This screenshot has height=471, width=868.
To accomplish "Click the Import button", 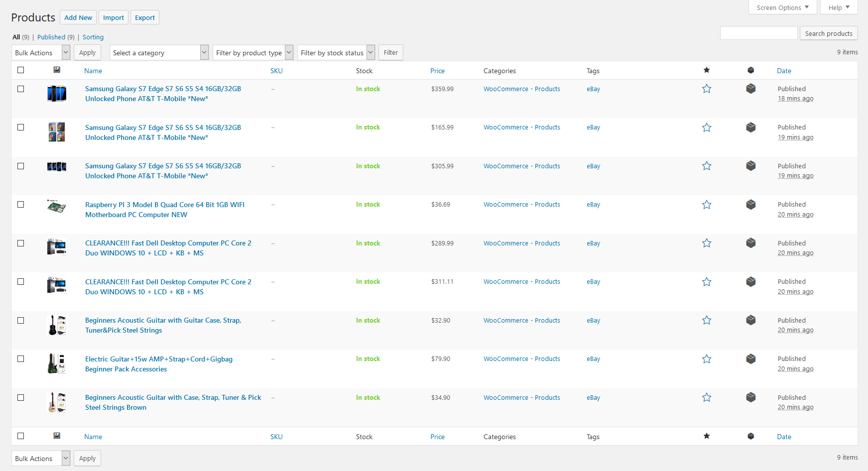I will 114,17.
